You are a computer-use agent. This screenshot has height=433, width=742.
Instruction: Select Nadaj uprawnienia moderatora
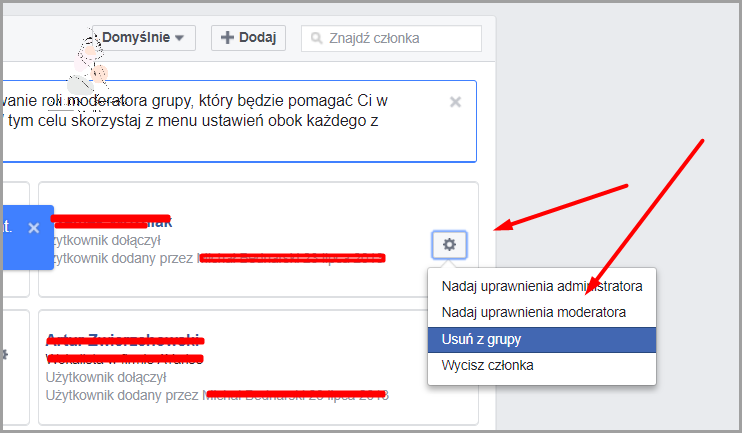[542, 312]
